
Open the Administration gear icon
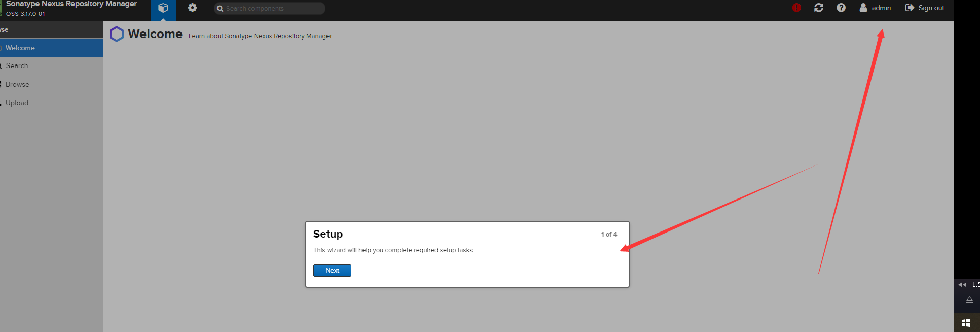coord(192,8)
